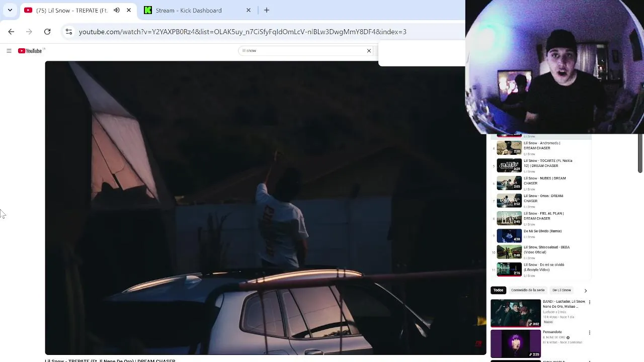The image size is (644, 362).
Task: Open the Orion playlist thumbnail
Action: 509,201
